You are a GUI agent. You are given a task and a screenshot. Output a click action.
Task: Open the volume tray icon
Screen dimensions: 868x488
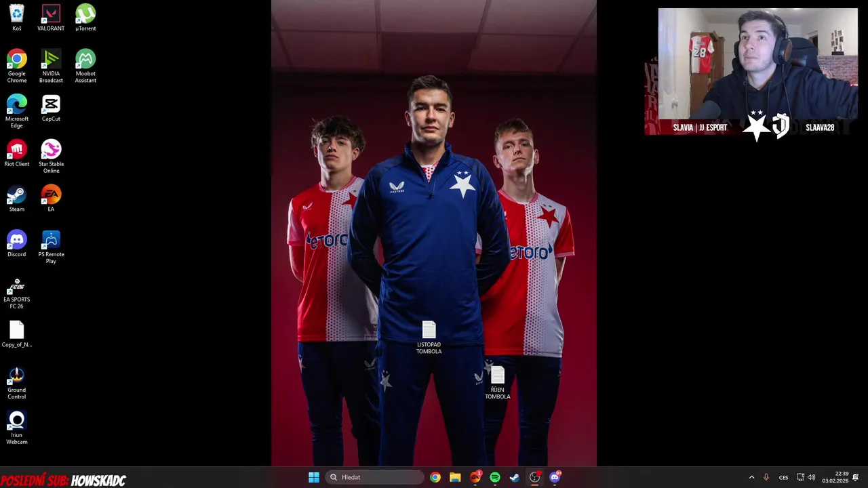pyautogui.click(x=812, y=477)
